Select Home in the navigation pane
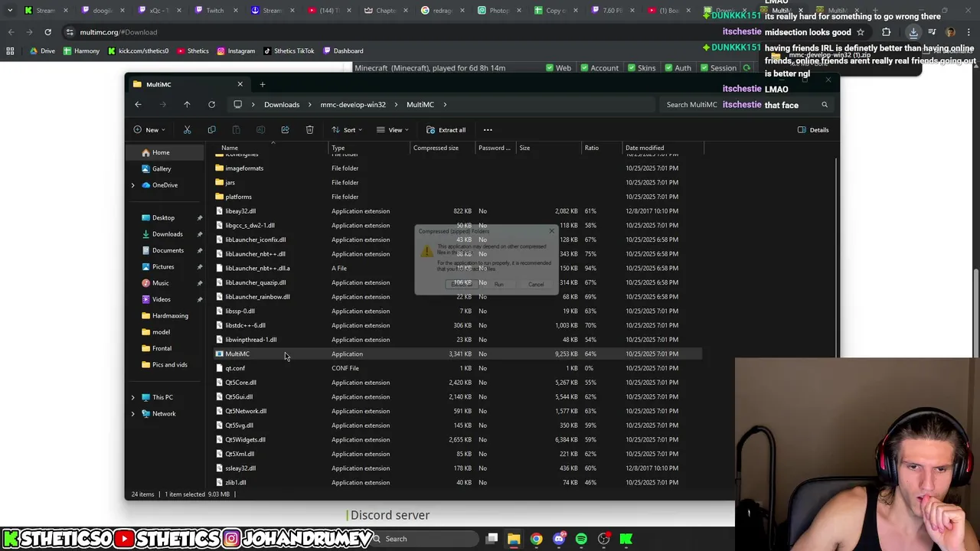 coord(161,152)
